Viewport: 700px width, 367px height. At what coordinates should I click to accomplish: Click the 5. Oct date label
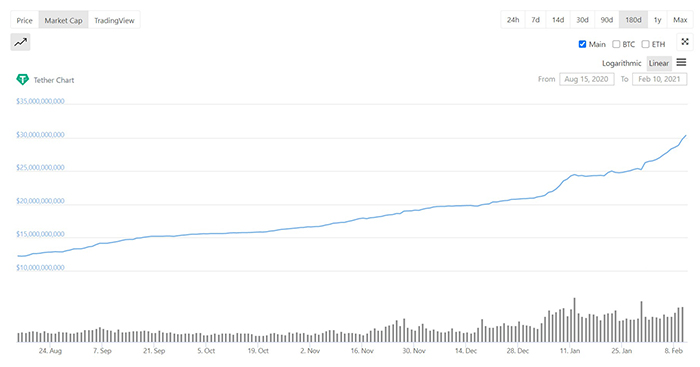[x=206, y=350]
